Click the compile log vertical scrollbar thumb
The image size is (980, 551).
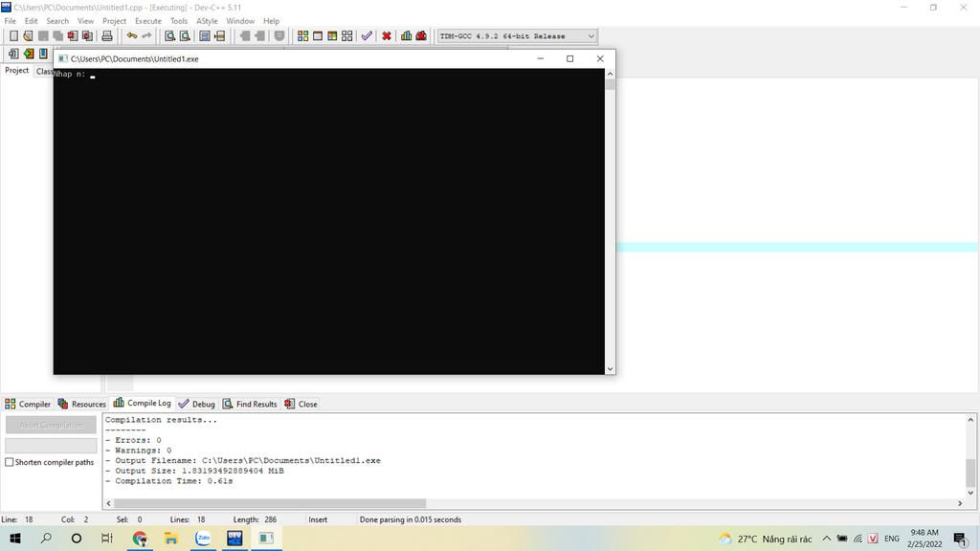pos(970,473)
